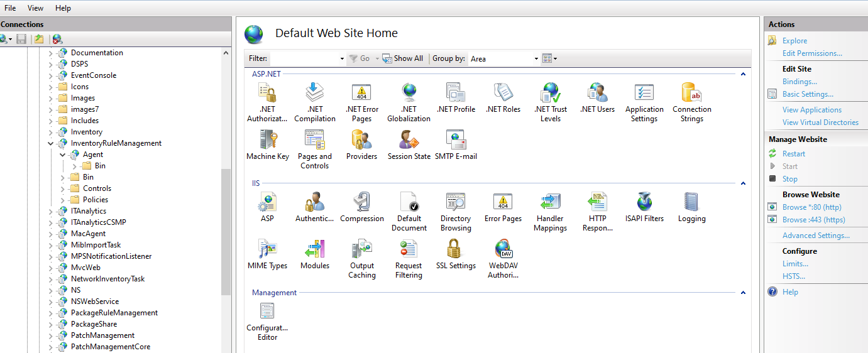Viewport: 868px width, 353px height.
Task: Open .NET Globalization feature
Action: pyautogui.click(x=409, y=102)
